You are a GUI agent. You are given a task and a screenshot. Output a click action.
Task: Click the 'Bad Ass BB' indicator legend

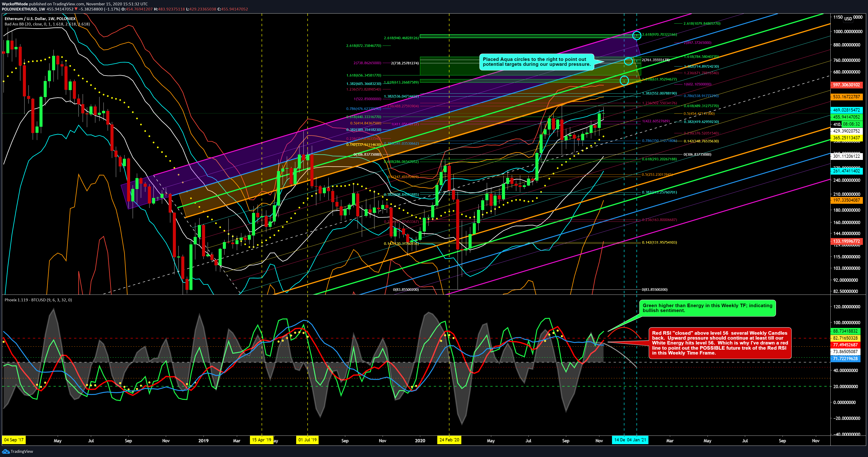pyautogui.click(x=47, y=24)
